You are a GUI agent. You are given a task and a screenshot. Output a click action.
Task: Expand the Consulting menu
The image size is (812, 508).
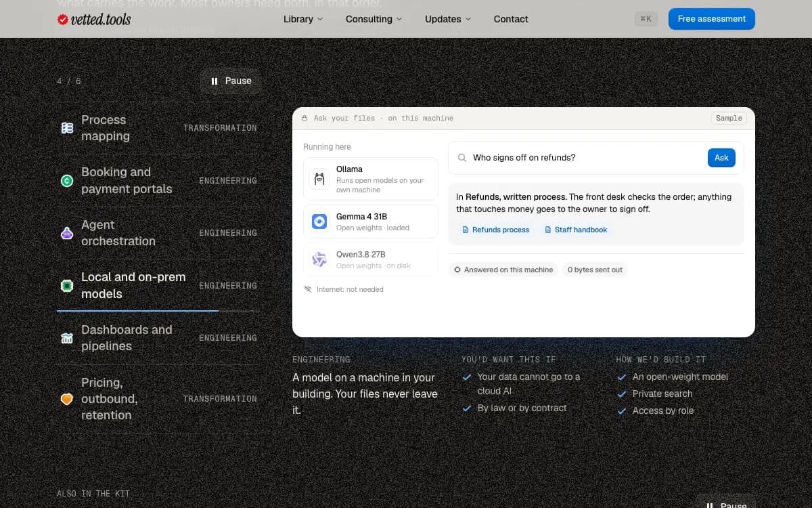374,19
